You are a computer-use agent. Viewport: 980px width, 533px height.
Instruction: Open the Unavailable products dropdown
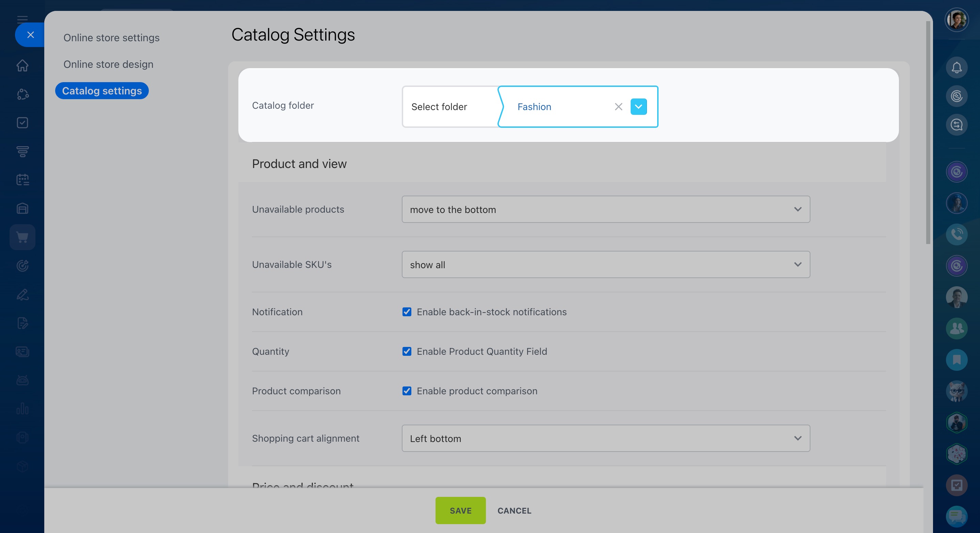coord(606,209)
